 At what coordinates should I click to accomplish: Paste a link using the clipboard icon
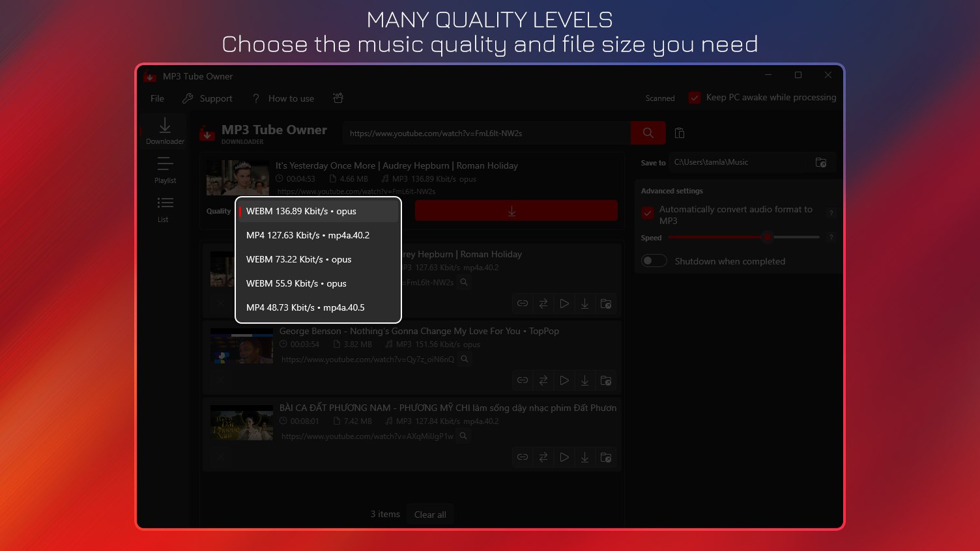click(679, 132)
